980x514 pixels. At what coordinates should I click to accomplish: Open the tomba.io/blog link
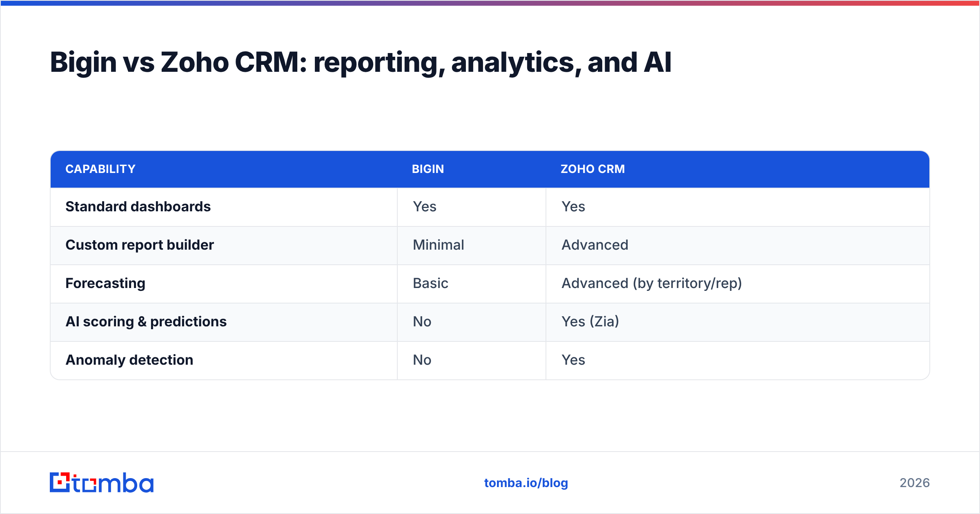point(526,483)
